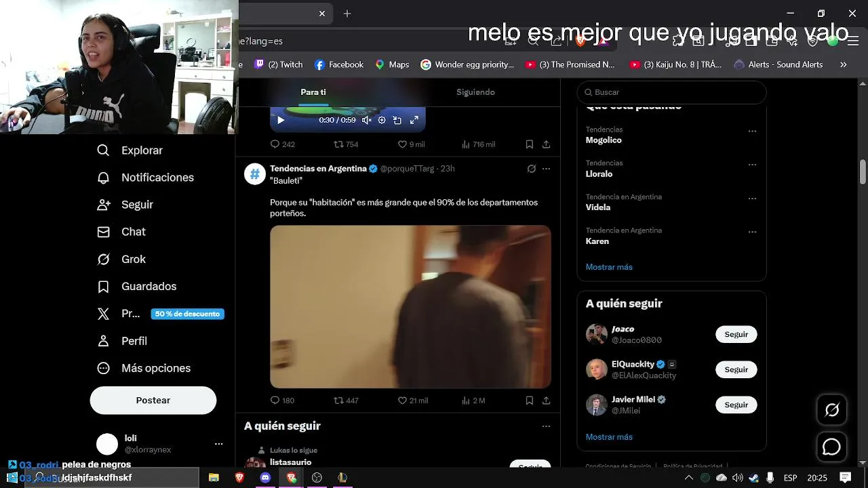Image resolution: width=868 pixels, height=488 pixels.
Task: Open the blurry video thumbnail in Bauleti post
Action: (410, 306)
